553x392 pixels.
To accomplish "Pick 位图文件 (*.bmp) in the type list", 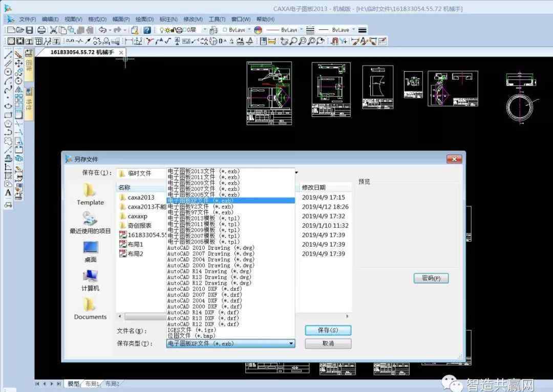I will pyautogui.click(x=230, y=336).
